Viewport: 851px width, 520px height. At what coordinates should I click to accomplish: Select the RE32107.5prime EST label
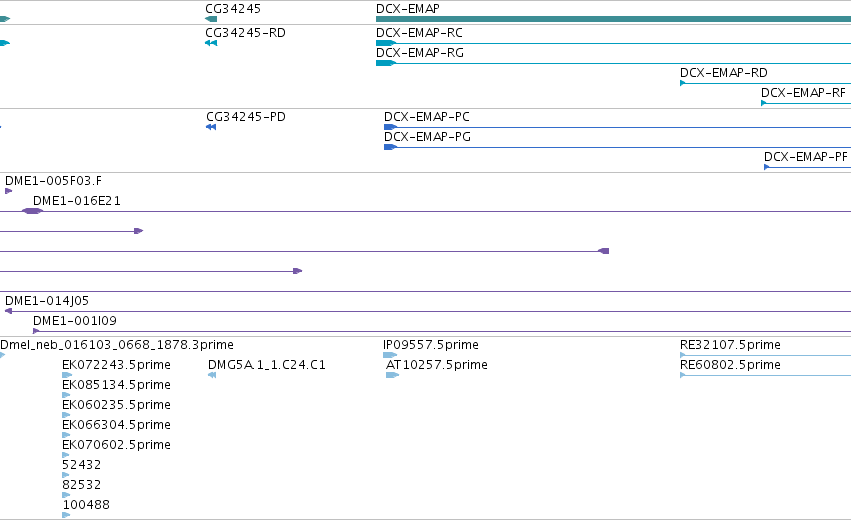click(x=730, y=345)
